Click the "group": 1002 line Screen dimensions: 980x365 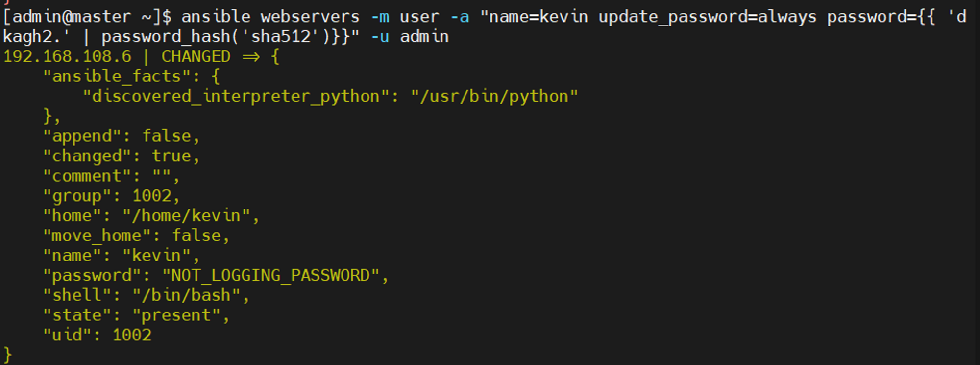tap(112, 196)
